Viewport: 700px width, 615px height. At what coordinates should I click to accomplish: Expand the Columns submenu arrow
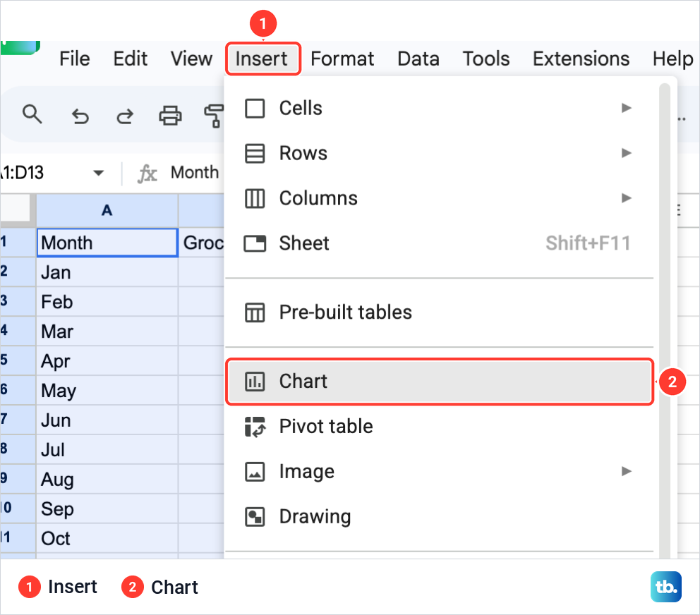tap(627, 197)
